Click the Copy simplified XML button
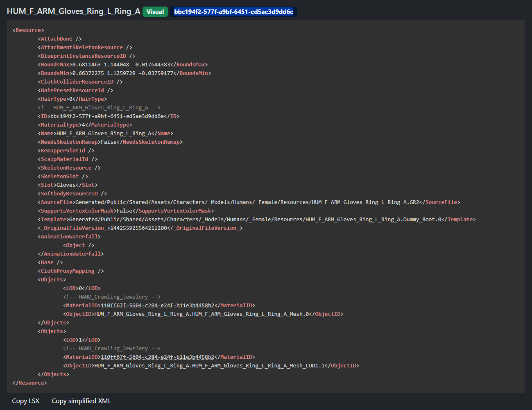Screen dimensions: 532x410 click(81, 401)
